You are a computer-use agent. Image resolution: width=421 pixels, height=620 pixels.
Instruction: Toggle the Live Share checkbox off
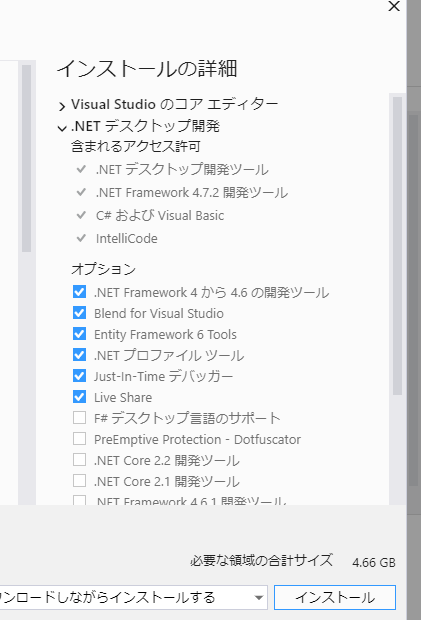click(79, 397)
